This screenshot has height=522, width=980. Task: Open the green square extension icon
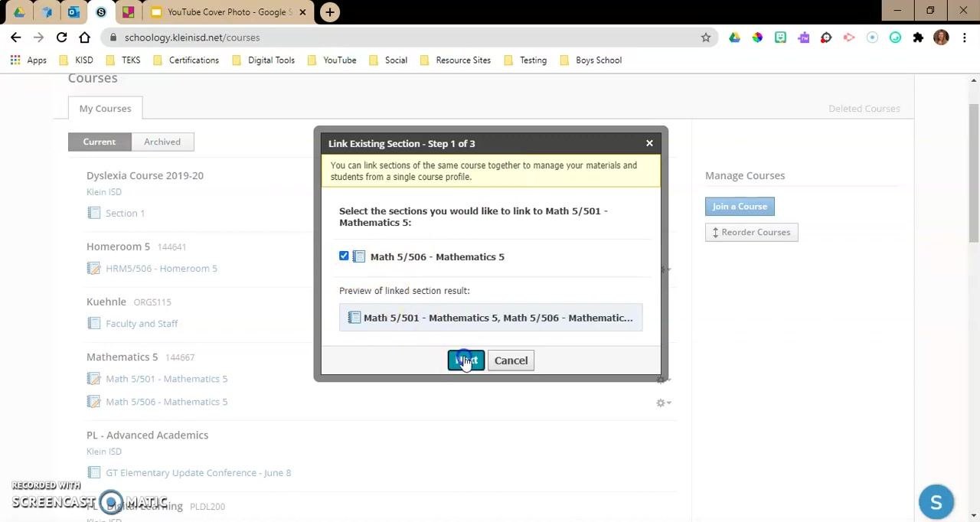[780, 38]
